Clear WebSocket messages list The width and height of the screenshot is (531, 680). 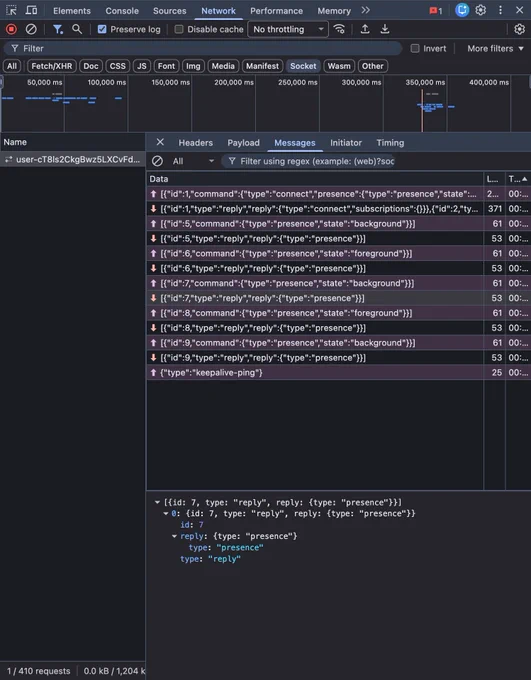coord(157,161)
